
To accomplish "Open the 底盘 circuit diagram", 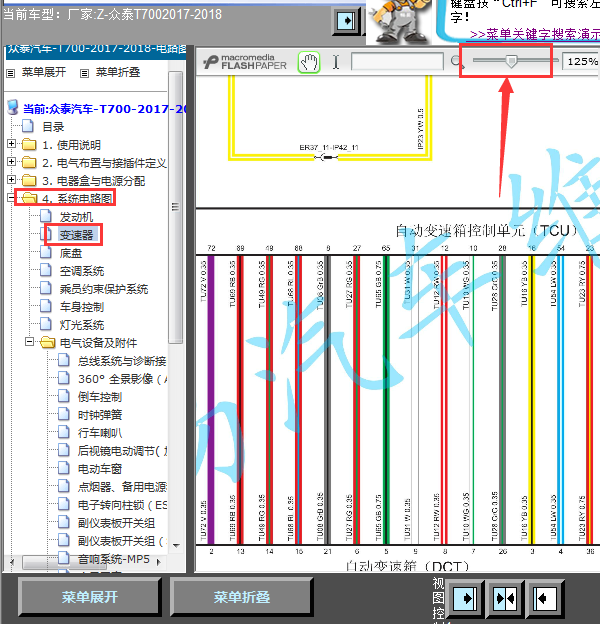I will 71,253.
